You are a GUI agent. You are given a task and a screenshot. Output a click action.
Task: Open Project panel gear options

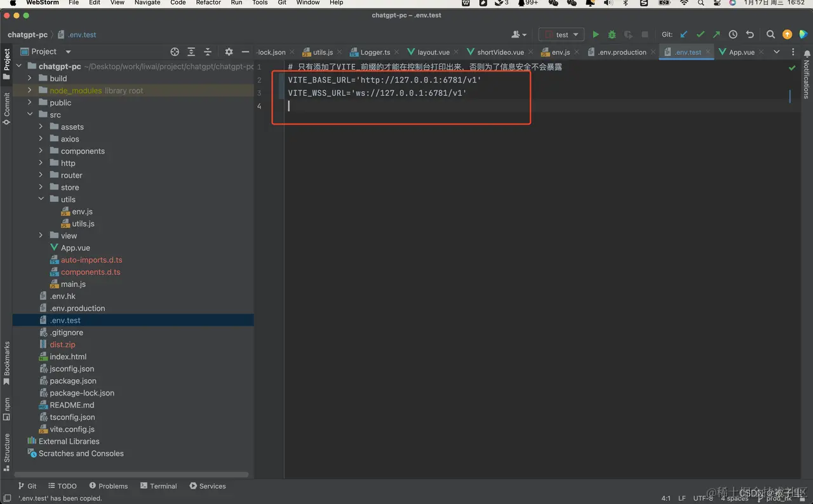(x=229, y=51)
